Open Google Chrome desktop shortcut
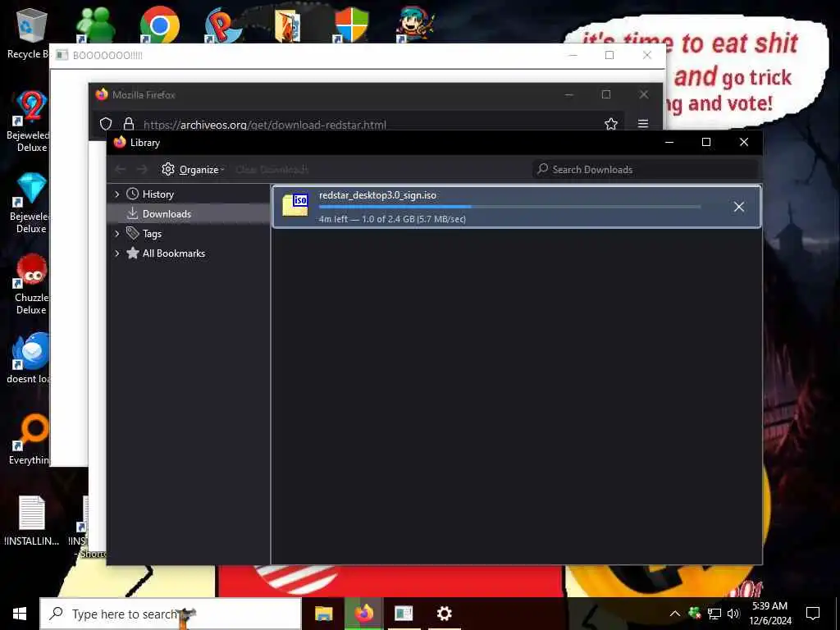This screenshot has width=840, height=630. pyautogui.click(x=159, y=24)
